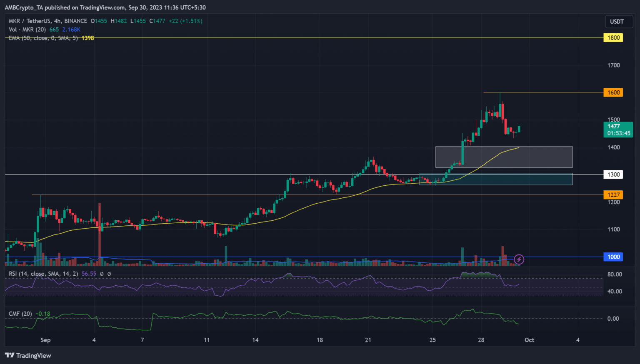640x364 pixels.
Task: Select the Vol · MKR (20) indicator legend
Action: pos(27,30)
